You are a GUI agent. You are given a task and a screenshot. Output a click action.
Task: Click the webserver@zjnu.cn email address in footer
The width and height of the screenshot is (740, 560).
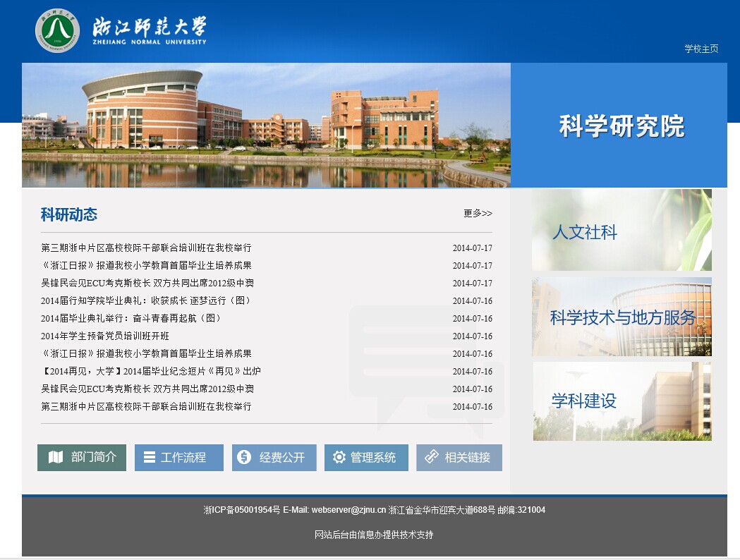[x=348, y=510]
